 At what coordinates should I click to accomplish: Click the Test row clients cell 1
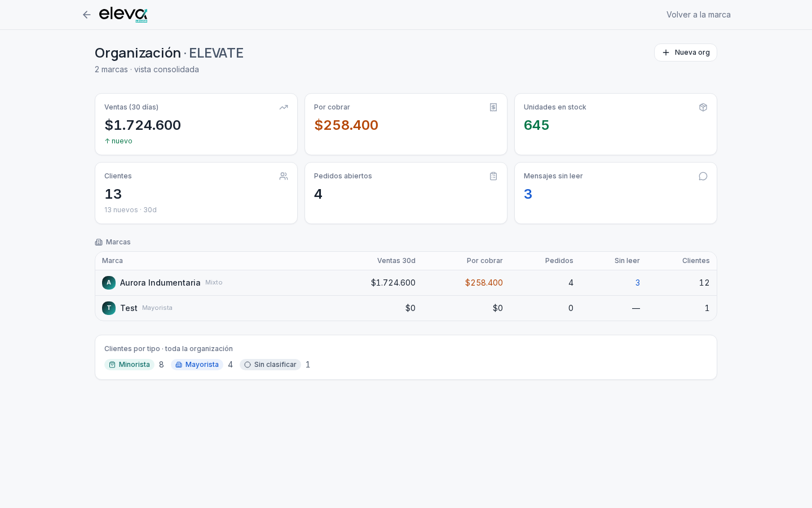707,308
